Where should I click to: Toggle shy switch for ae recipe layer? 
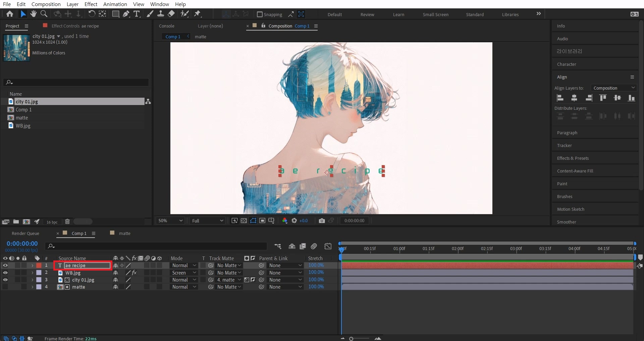point(115,265)
